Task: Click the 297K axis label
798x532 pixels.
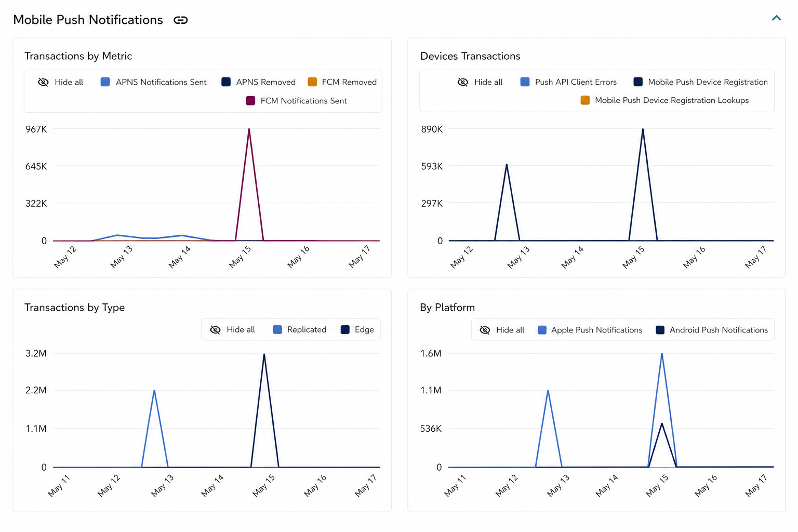Action: [432, 203]
